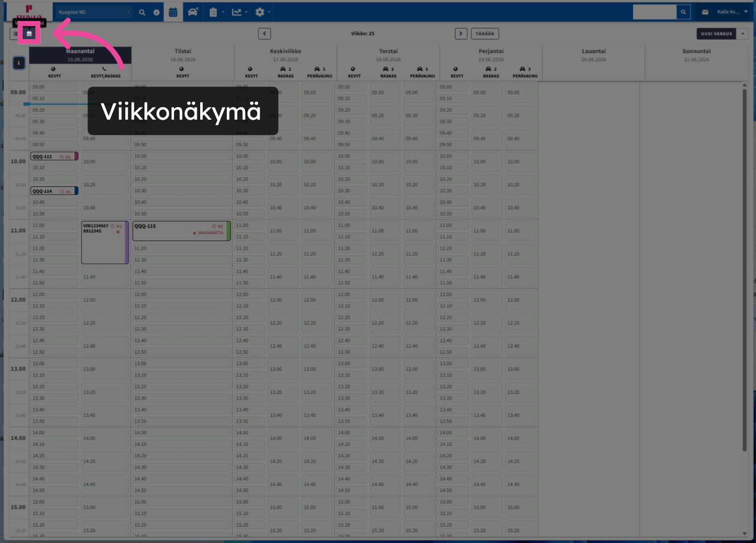Expand the Kuopion M2 station dropdown
The image size is (756, 543).
(94, 12)
